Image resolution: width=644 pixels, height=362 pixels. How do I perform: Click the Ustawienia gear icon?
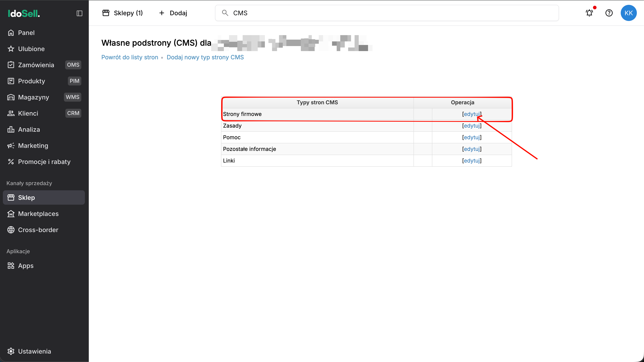pos(11,351)
